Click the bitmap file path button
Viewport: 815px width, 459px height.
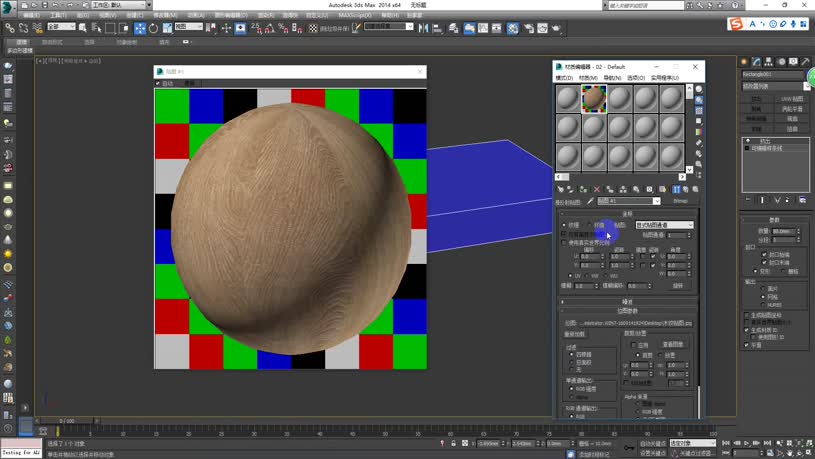[x=636, y=323]
